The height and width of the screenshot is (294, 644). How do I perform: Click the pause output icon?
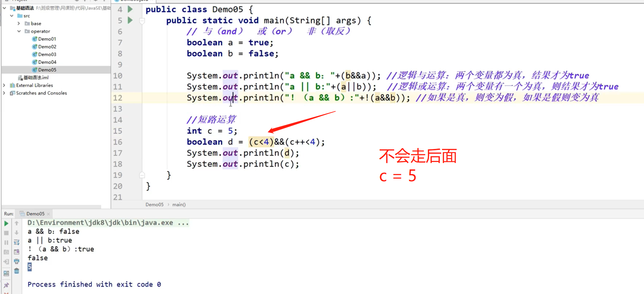[x=6, y=243]
